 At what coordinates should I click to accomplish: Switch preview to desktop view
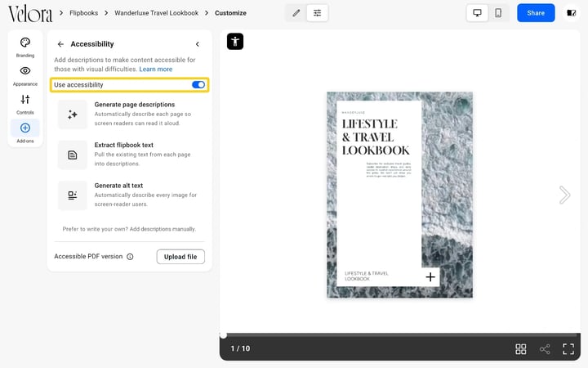click(477, 13)
